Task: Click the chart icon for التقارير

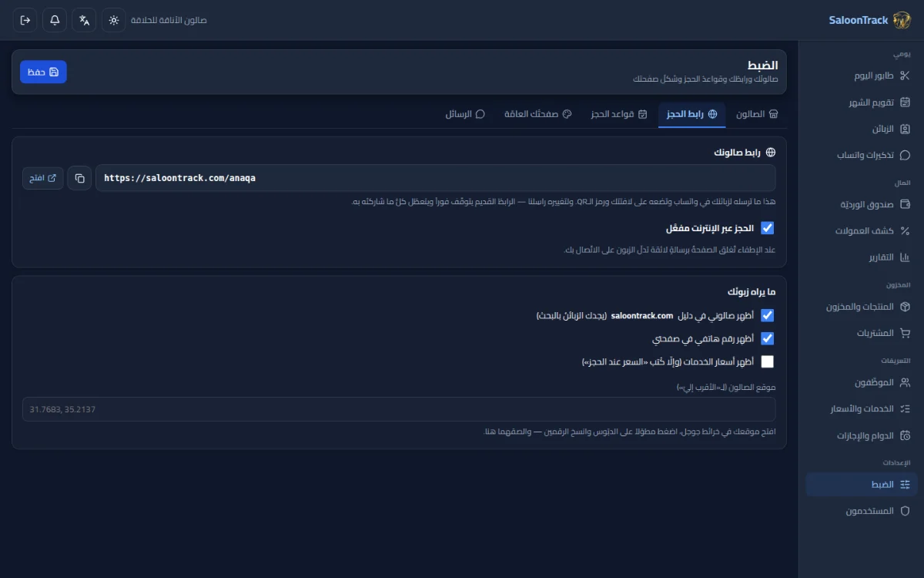Action: tap(905, 257)
